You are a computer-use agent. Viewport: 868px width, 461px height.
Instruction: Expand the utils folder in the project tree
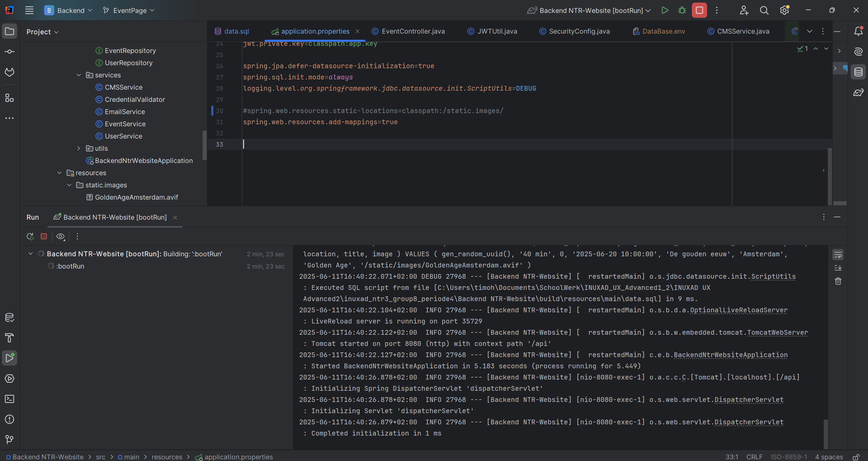click(x=79, y=148)
